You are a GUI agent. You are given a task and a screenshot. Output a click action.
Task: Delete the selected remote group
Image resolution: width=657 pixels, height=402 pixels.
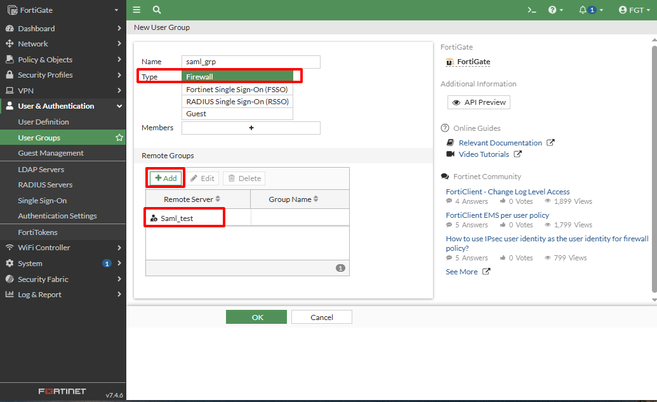pyautogui.click(x=244, y=178)
